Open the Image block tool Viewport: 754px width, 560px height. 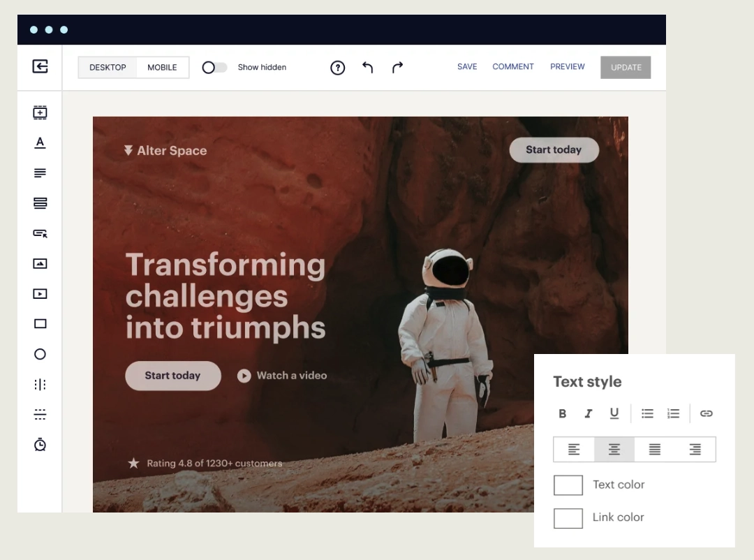tap(40, 263)
